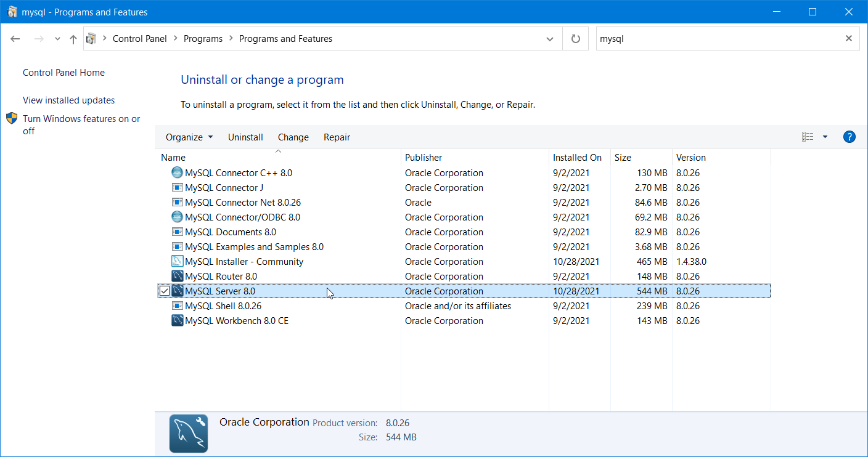Click the MySQL Connector Net 8.0.26 icon
Image resolution: width=868 pixels, height=457 pixels.
pos(178,203)
